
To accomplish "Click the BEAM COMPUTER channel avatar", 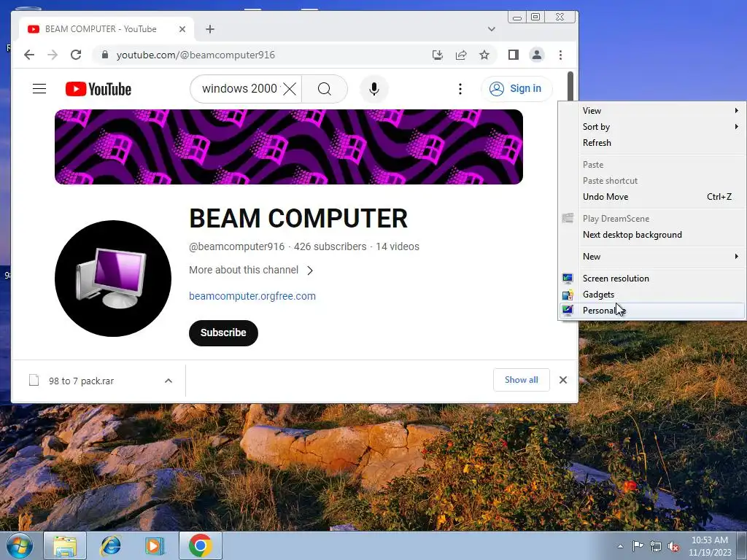I will (113, 279).
